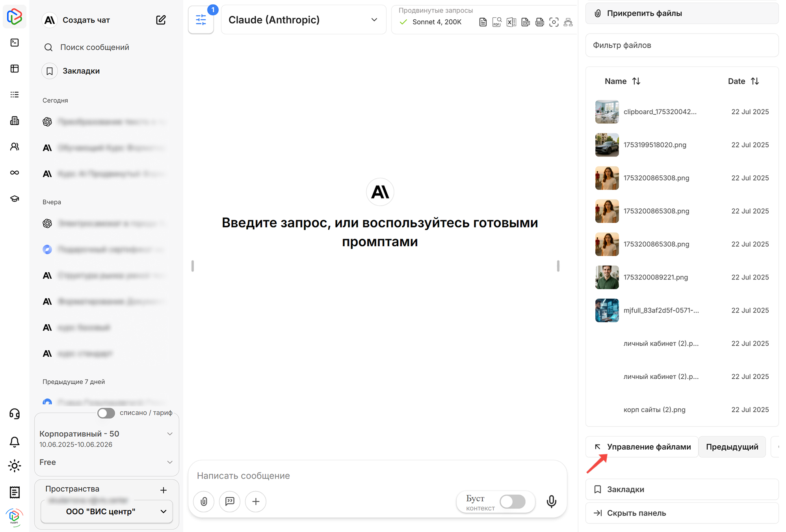
Task: Click Управление файлами button
Action: pos(642,447)
